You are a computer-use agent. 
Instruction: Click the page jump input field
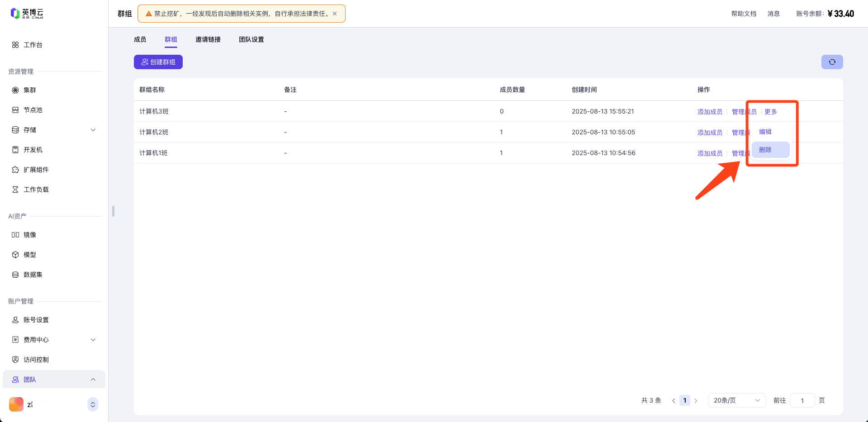point(802,400)
